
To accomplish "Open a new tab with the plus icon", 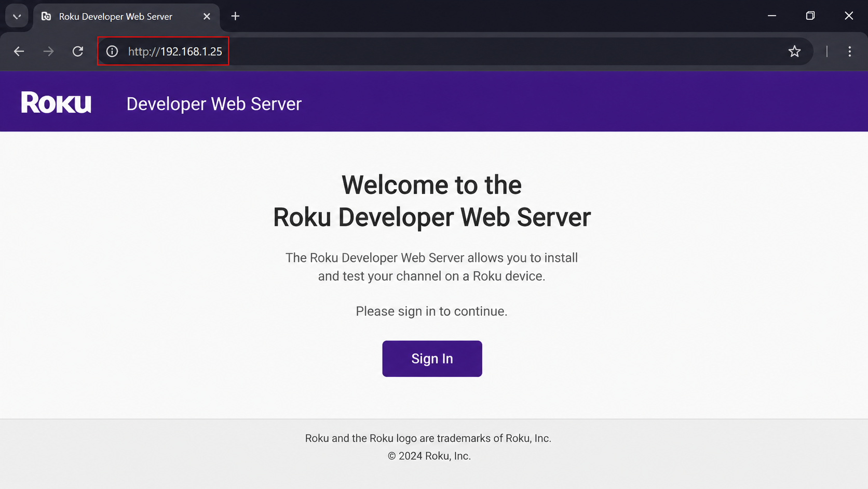I will coord(235,16).
